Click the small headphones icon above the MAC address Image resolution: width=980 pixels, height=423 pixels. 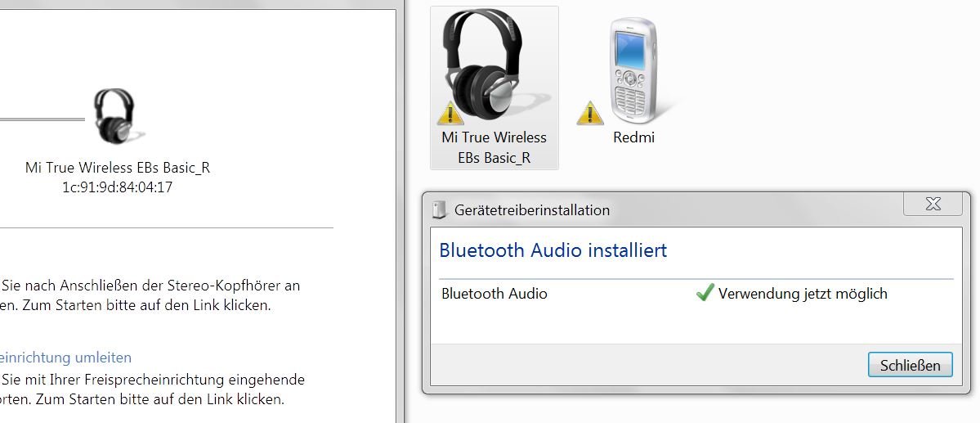(116, 115)
